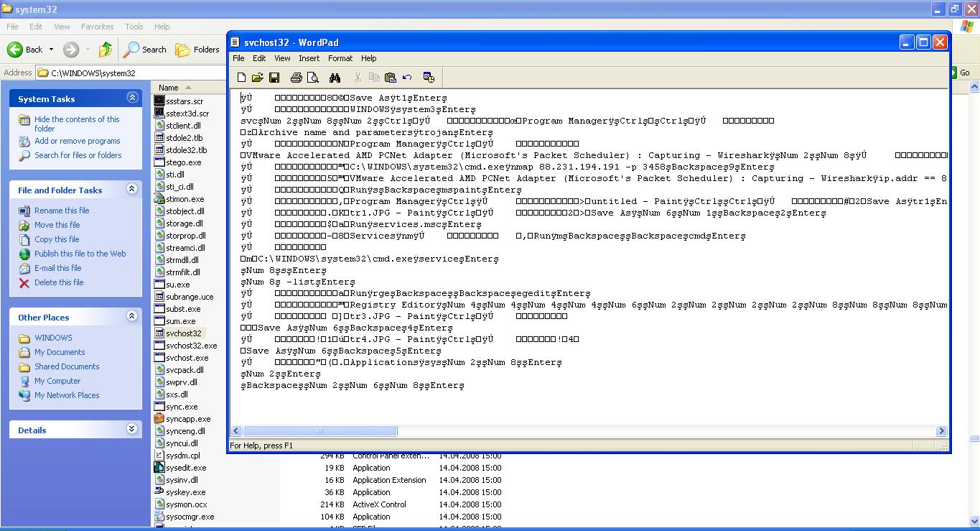
Task: Open Print Preview in WordPad
Action: pos(313,78)
